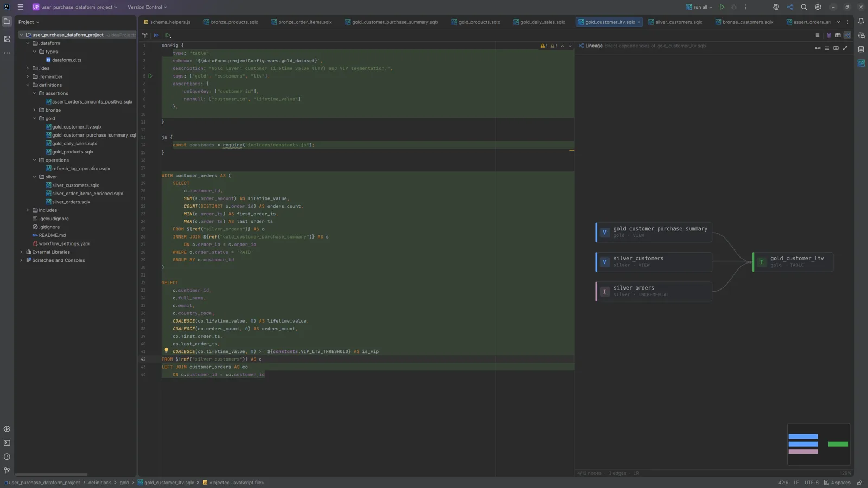This screenshot has width=868, height=488.
Task: Open refresh_log_operation.sqlx file
Action: pos(81,169)
